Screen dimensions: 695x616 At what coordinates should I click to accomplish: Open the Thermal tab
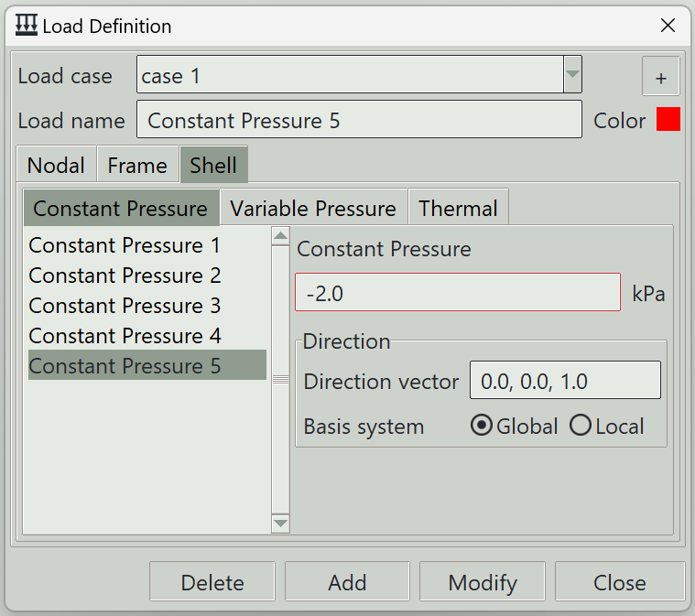coord(459,208)
